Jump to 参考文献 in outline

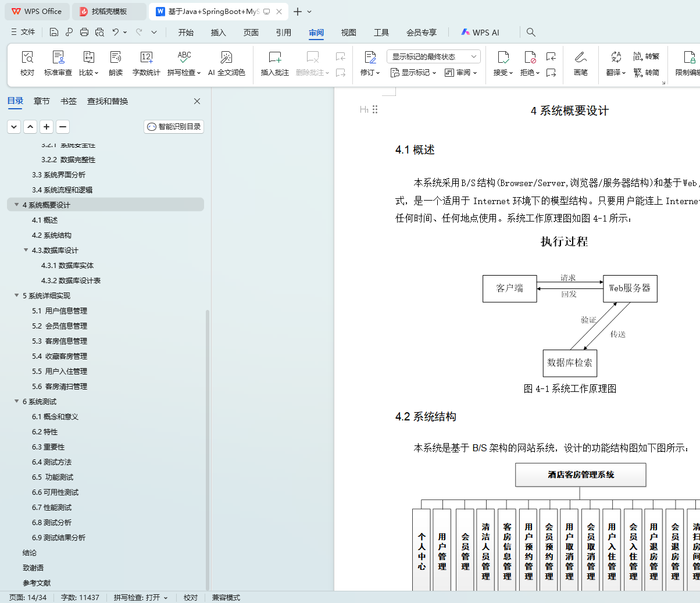[37, 583]
